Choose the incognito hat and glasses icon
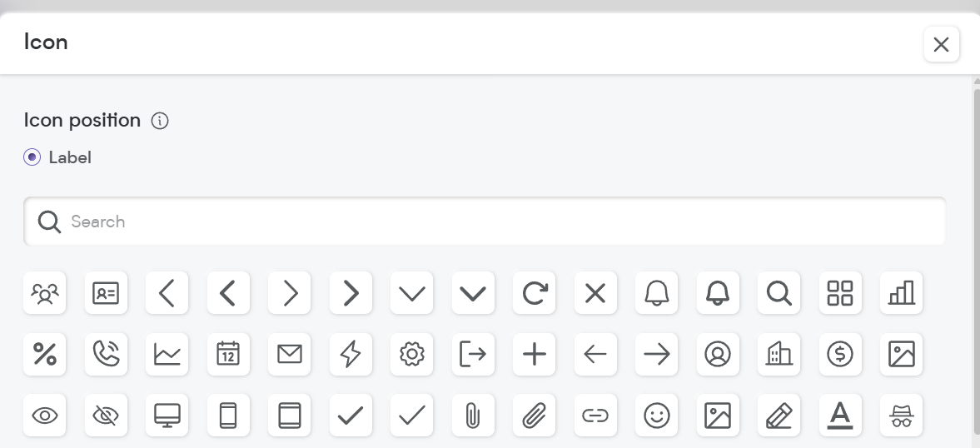This screenshot has height=448, width=980. [x=901, y=415]
